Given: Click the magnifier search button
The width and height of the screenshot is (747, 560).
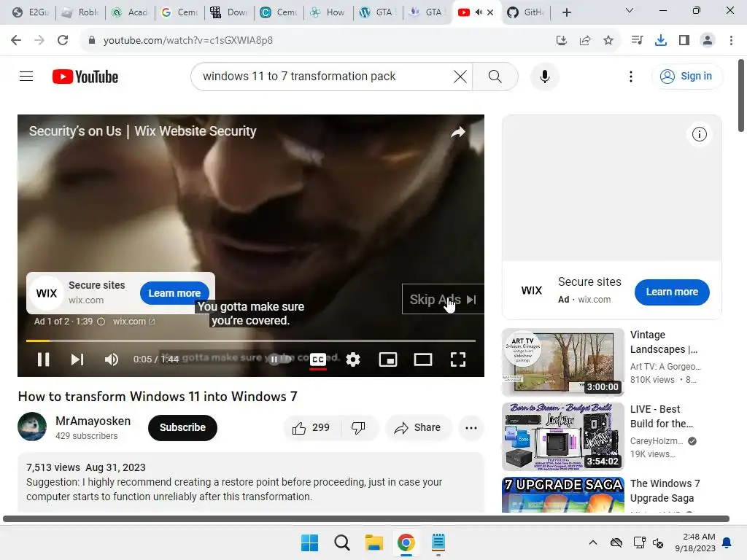Looking at the screenshot, I should 495,76.
